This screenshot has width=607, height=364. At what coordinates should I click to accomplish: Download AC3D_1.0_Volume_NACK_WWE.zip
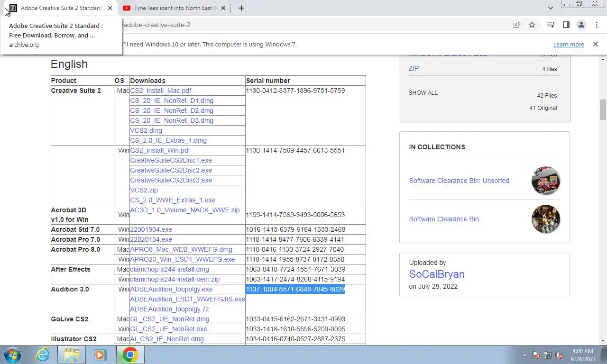tap(185, 210)
